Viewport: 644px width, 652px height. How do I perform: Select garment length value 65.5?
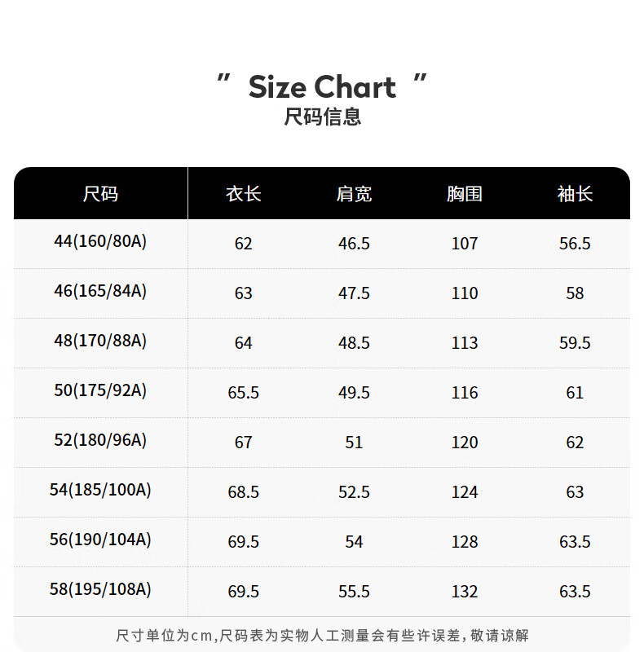click(243, 393)
